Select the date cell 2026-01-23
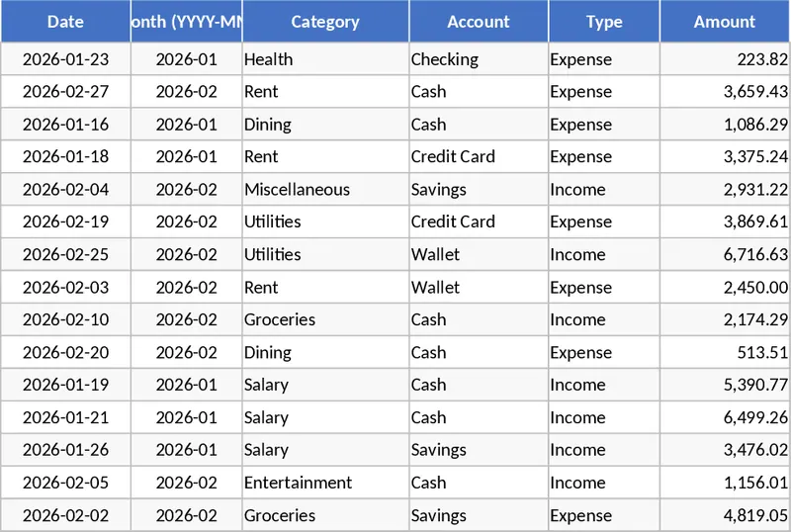This screenshot has height=532, width=791. (x=65, y=59)
